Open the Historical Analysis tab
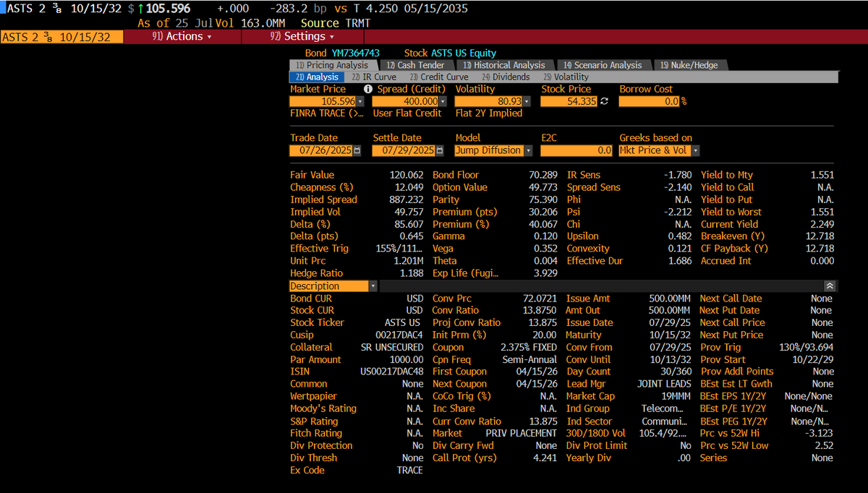Viewport: 868px width, 493px height. tap(503, 65)
